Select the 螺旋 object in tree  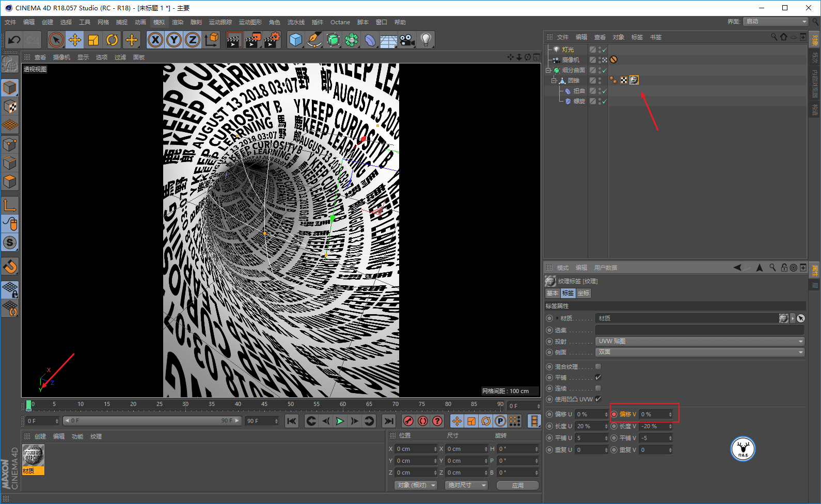tap(579, 101)
